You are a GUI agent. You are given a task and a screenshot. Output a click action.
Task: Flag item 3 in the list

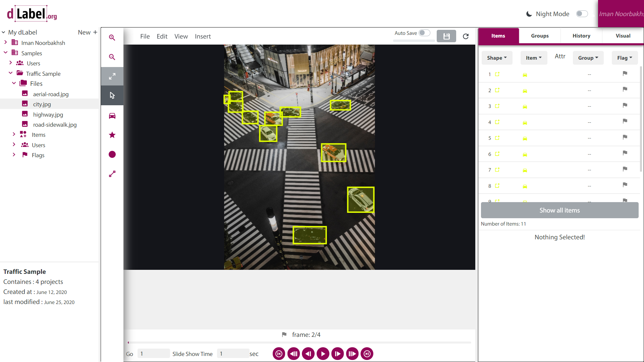point(625,105)
